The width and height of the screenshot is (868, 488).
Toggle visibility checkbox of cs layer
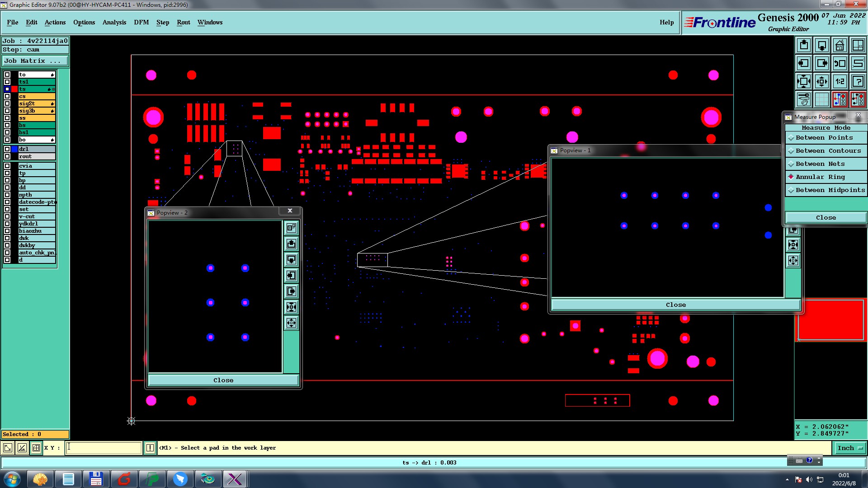7,96
